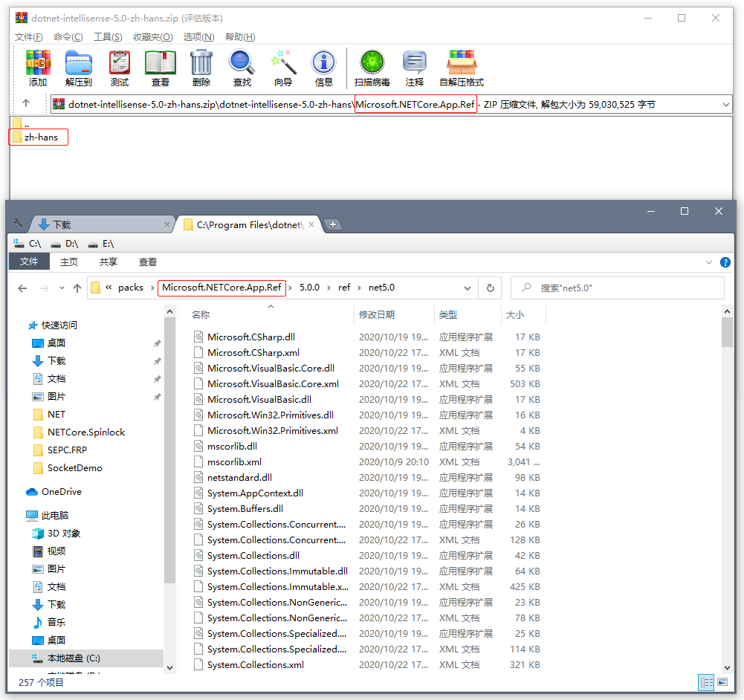Expand breadcrumb chevron after ref
744x700 pixels.
pos(359,288)
